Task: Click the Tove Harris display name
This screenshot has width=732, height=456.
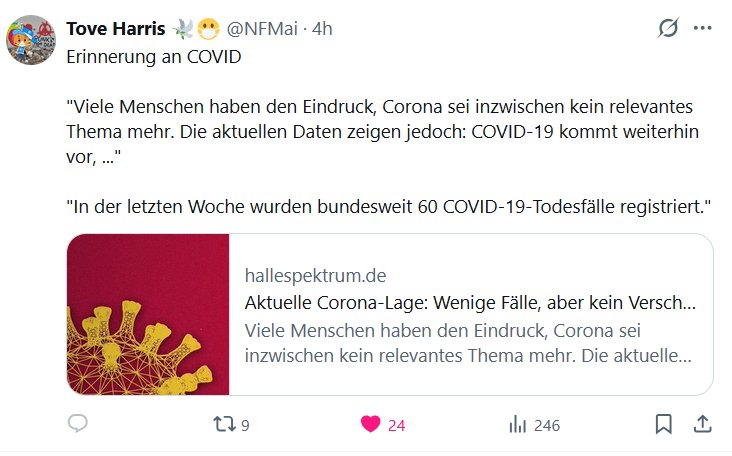Action: click(x=116, y=29)
